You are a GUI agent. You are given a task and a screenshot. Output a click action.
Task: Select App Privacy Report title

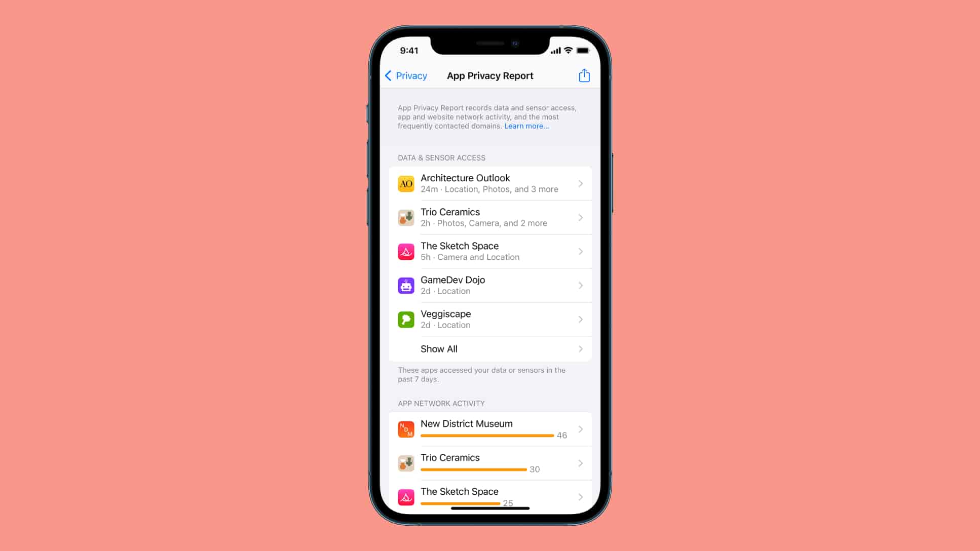pyautogui.click(x=490, y=75)
